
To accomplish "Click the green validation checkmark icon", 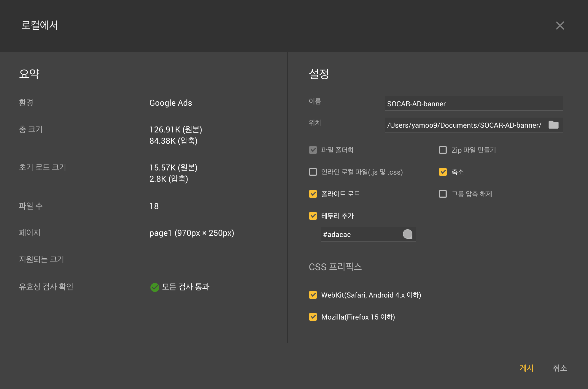I will coord(155,287).
